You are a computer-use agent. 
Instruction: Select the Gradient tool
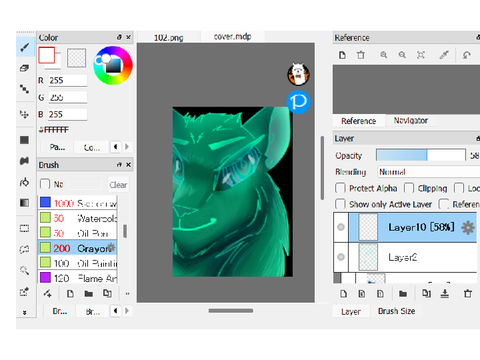pos(24,203)
